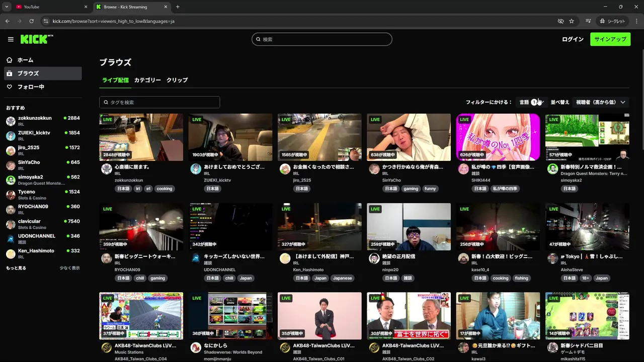This screenshot has height=362, width=644.
Task: Click browser back arrow
Action: pyautogui.click(x=7, y=21)
